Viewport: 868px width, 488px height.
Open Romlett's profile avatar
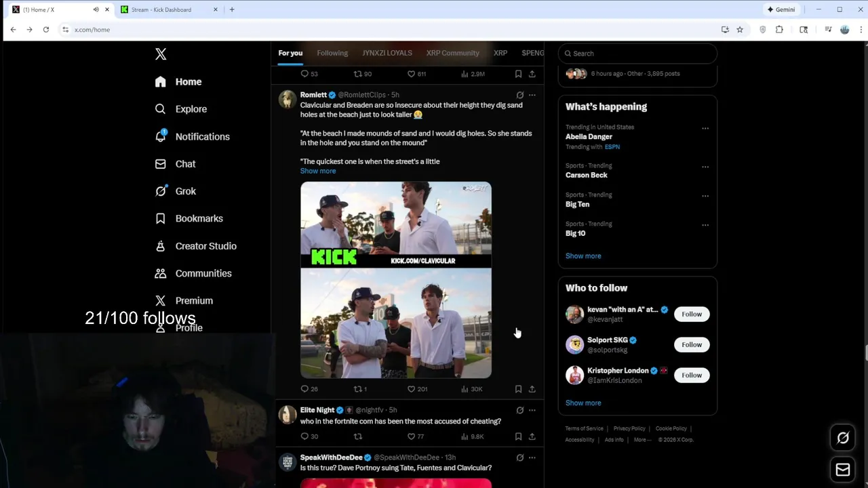point(288,99)
